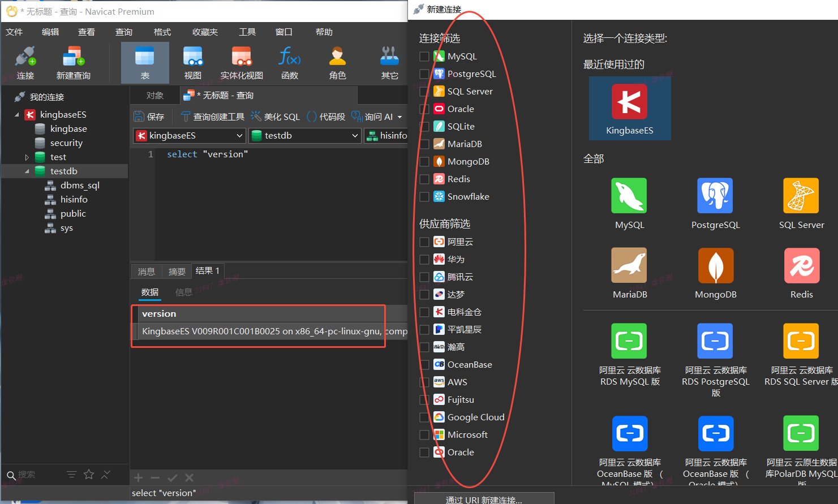Viewport: 838px width, 504px height.
Task: Check the SQLite connection filter
Action: click(424, 127)
